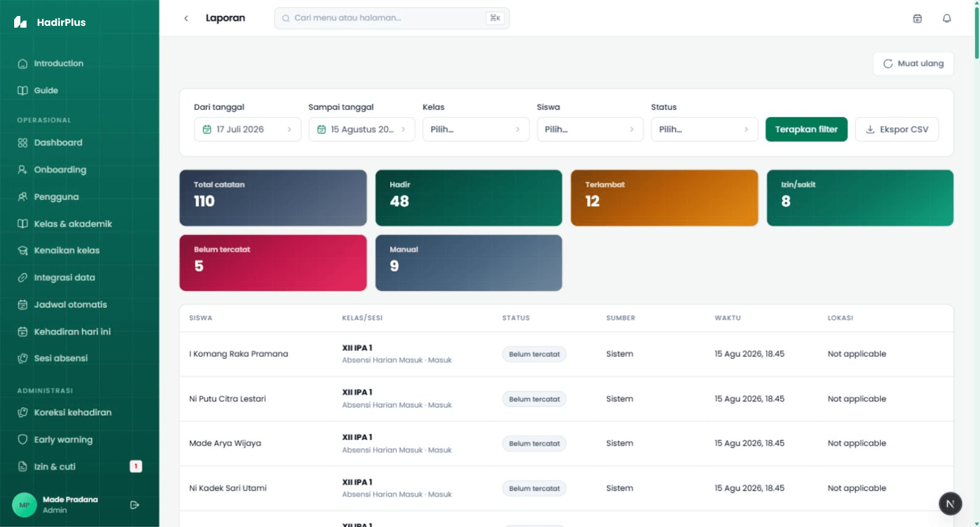Click the Izin/sakit 8 card
This screenshot has width=980, height=527.
click(x=860, y=198)
